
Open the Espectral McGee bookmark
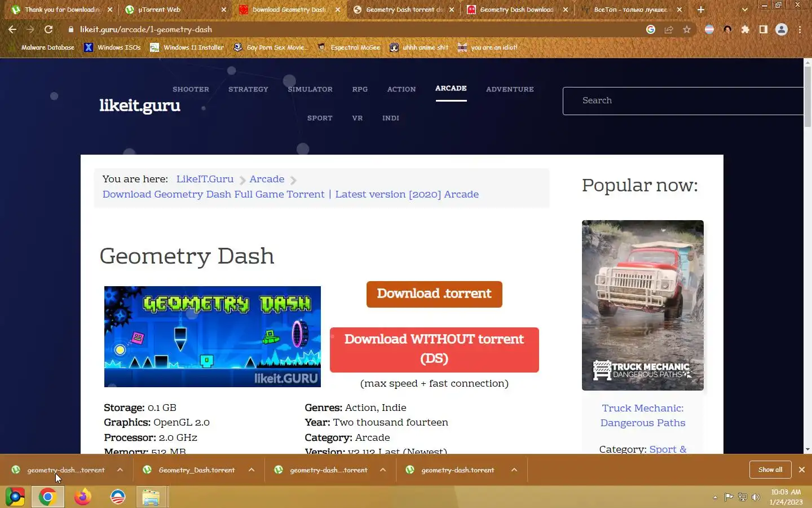(349, 47)
